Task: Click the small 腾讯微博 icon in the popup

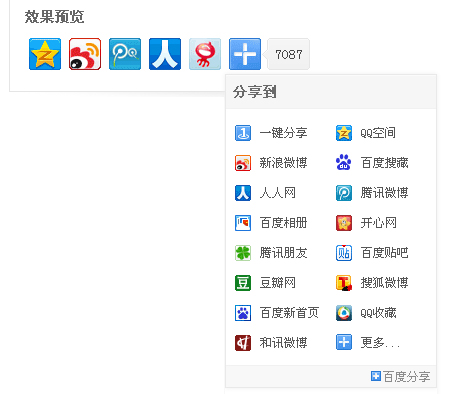Action: (344, 193)
